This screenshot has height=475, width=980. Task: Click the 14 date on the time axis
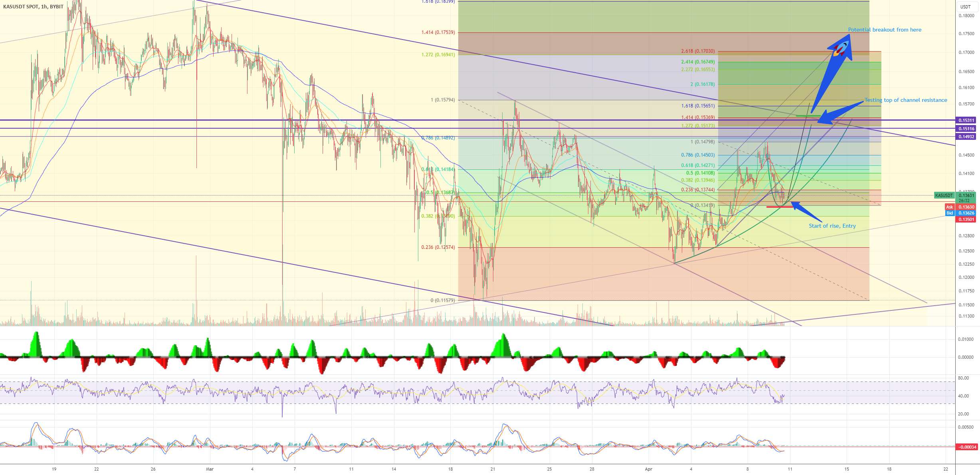394,469
